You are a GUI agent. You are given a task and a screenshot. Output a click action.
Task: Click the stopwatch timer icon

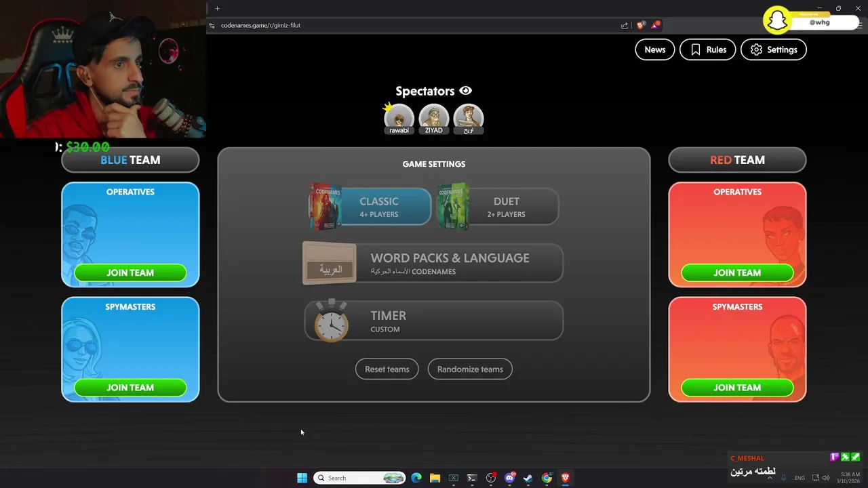tap(332, 321)
